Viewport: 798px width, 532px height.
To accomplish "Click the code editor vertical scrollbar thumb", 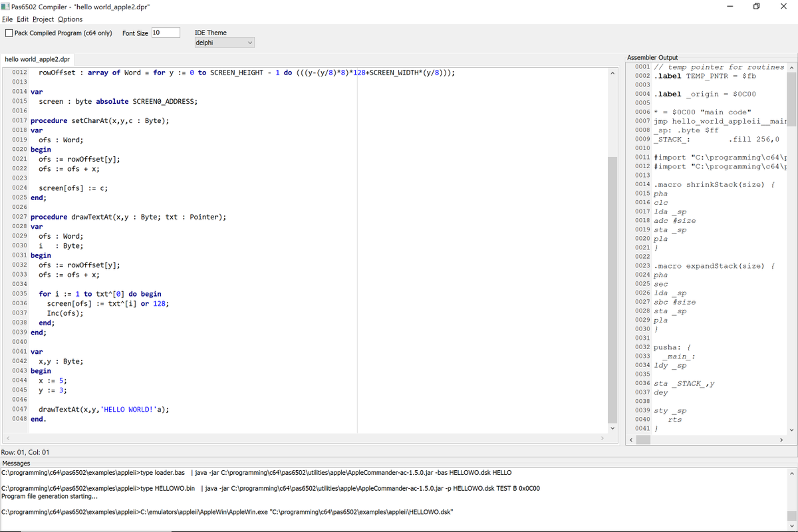I will (612, 289).
